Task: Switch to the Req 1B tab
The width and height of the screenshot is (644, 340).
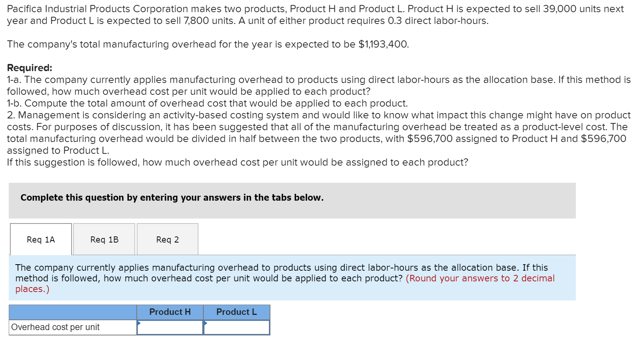Action: pos(104,239)
